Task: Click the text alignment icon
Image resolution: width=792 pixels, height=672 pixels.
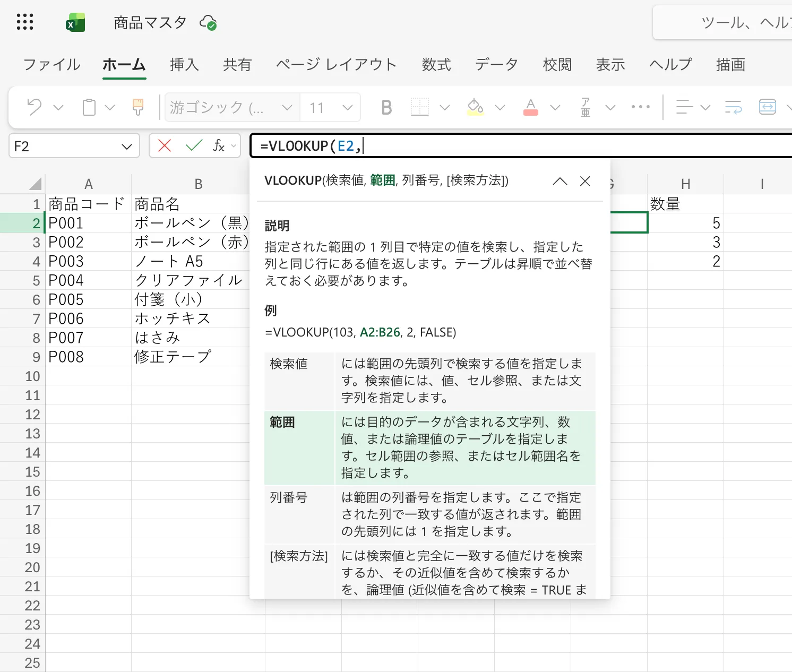Action: (x=684, y=107)
